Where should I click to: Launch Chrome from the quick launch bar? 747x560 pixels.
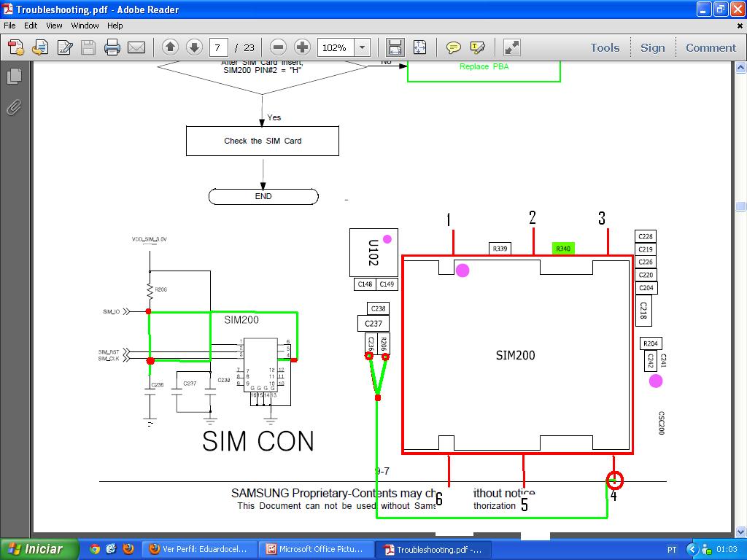click(x=95, y=549)
